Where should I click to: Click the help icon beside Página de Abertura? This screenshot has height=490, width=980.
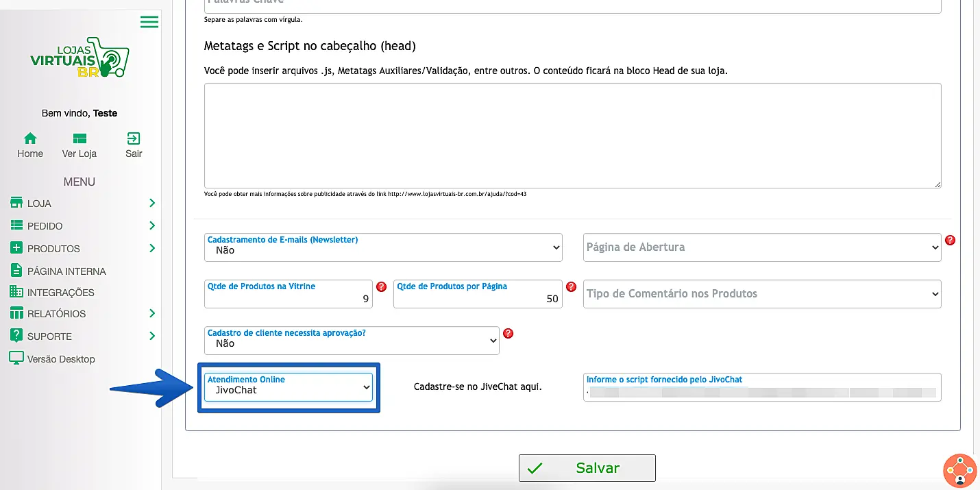(x=950, y=241)
